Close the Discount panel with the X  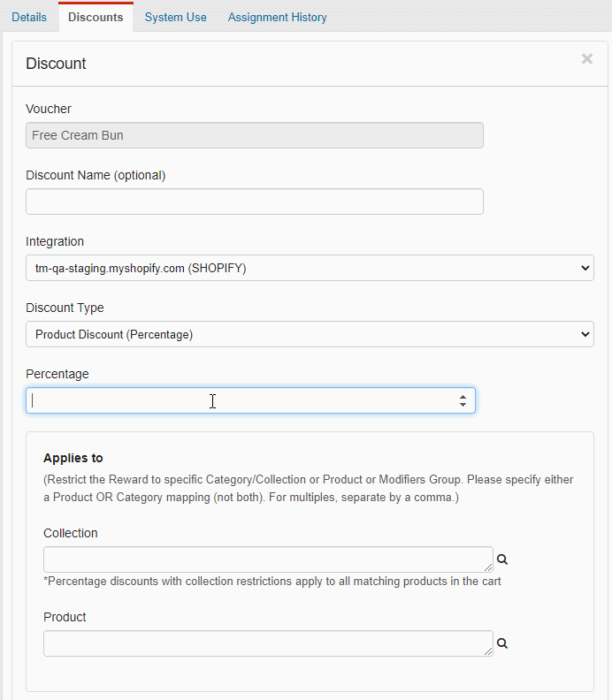click(x=587, y=59)
